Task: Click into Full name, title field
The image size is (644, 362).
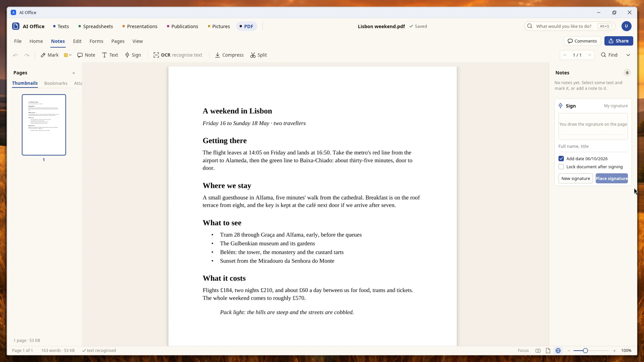Action: click(593, 146)
